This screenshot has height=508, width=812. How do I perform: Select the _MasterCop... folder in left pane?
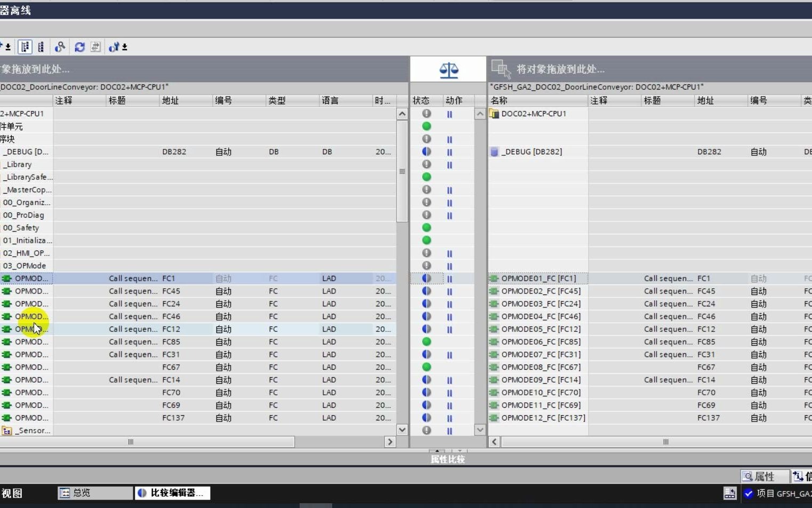pos(27,189)
